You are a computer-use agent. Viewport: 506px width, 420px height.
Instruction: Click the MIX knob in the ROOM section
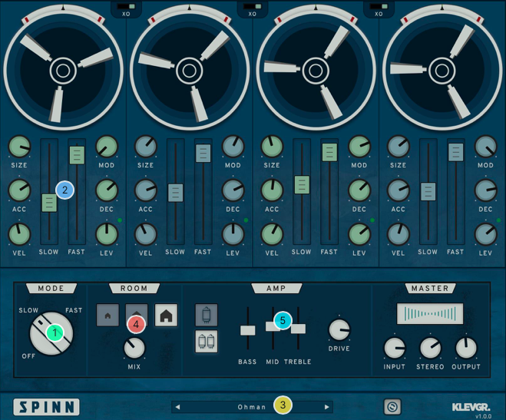[x=134, y=348]
